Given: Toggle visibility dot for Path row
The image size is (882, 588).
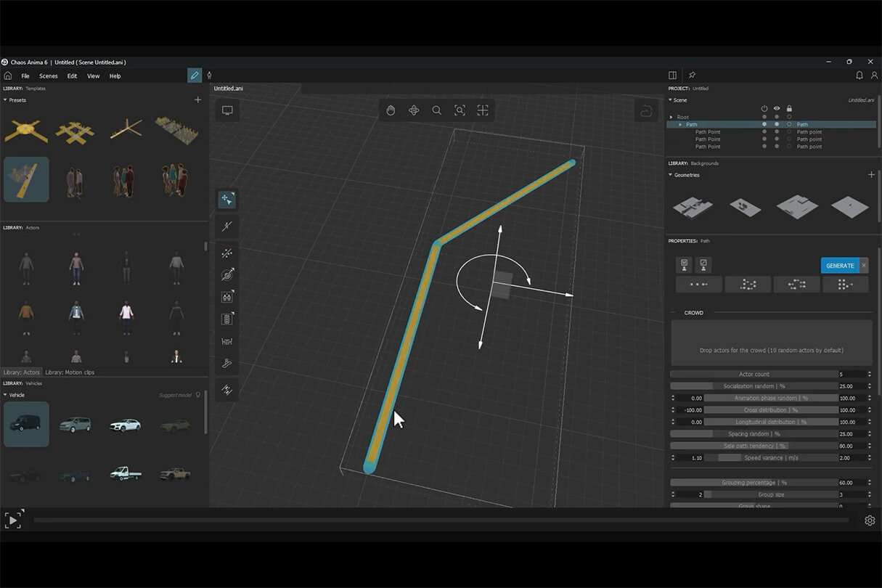Looking at the screenshot, I should click(777, 125).
